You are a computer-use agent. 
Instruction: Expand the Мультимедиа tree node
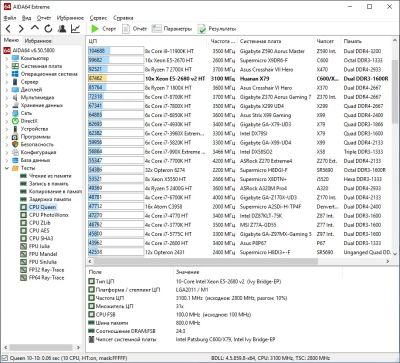pos(7,97)
